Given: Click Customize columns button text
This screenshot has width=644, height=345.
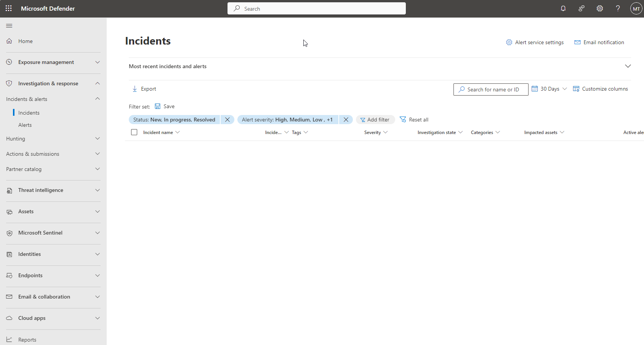Looking at the screenshot, I should tap(605, 89).
